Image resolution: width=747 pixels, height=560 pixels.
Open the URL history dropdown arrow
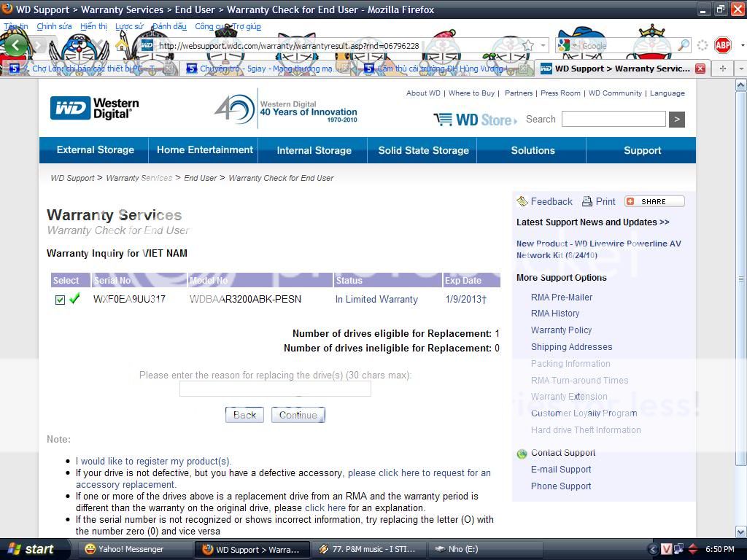(x=543, y=45)
